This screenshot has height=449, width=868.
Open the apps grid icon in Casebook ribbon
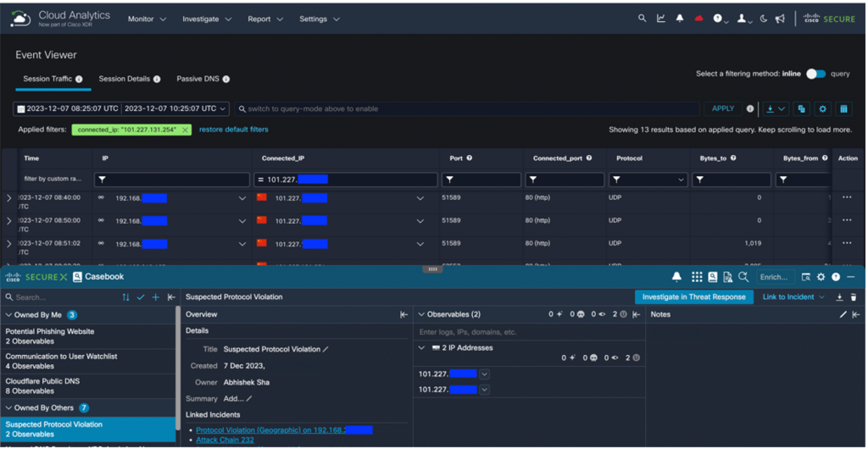697,277
